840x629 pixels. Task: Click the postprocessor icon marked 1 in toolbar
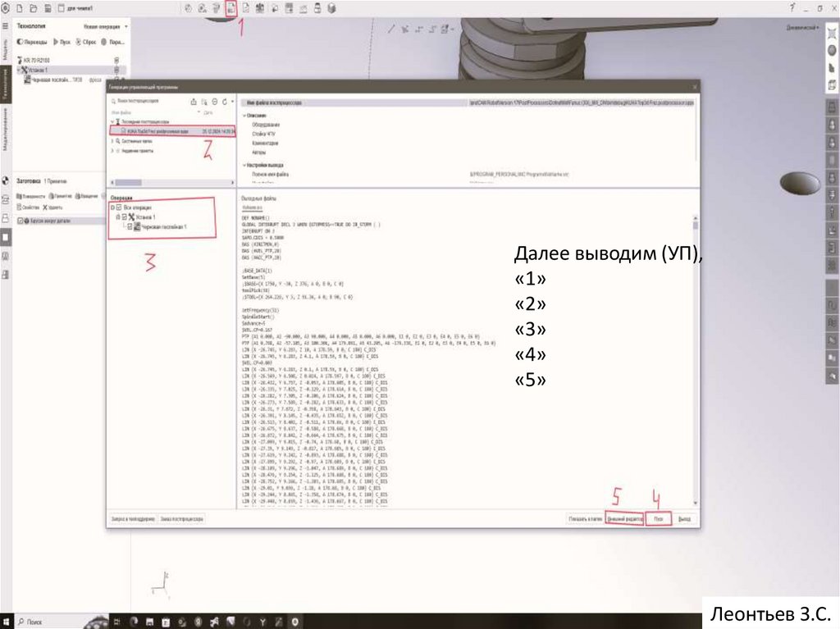pyautogui.click(x=231, y=7)
